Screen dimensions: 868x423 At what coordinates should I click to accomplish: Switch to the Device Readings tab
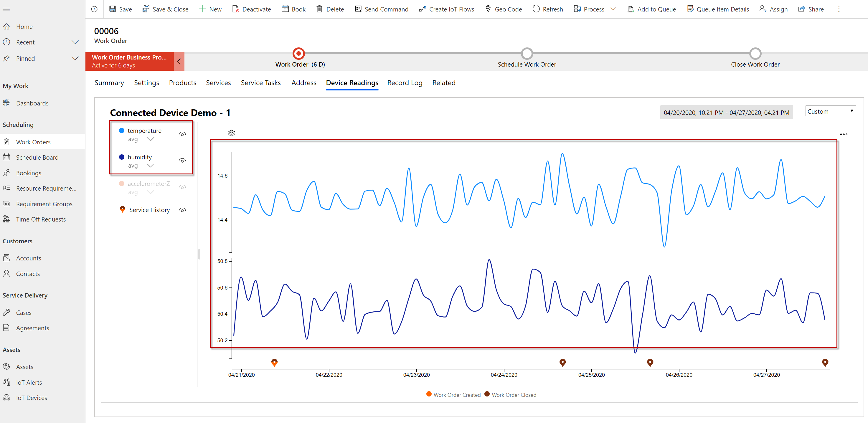[x=352, y=82]
